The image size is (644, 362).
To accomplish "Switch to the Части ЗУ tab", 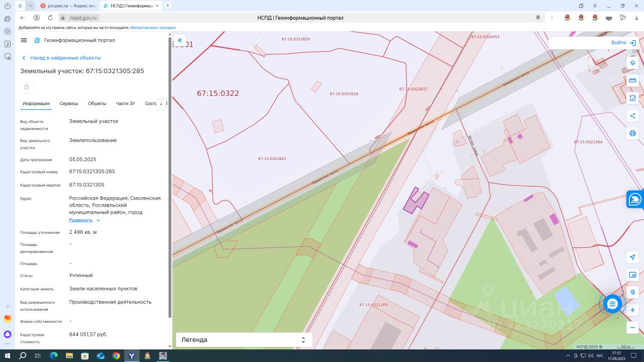I will (x=125, y=104).
